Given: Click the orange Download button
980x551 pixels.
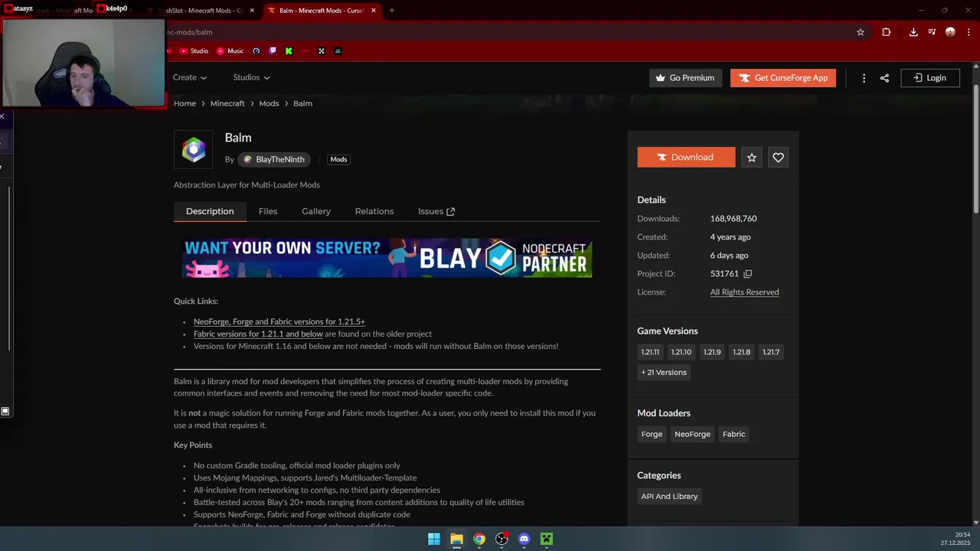Looking at the screenshot, I should click(686, 157).
